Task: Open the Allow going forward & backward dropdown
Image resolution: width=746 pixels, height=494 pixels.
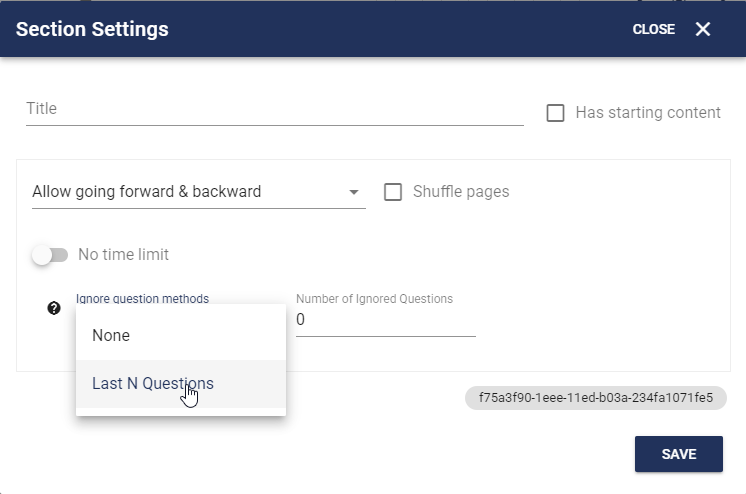Action: (x=198, y=192)
